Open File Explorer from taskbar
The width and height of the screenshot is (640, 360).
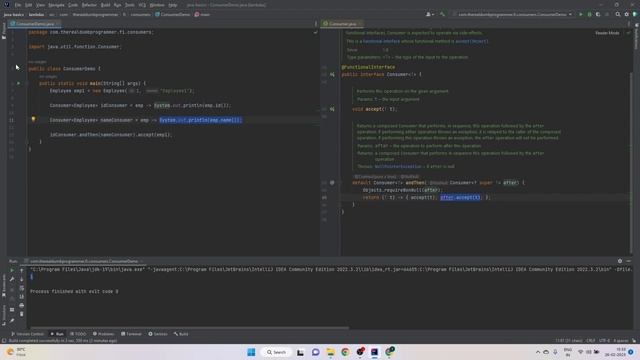(331, 352)
